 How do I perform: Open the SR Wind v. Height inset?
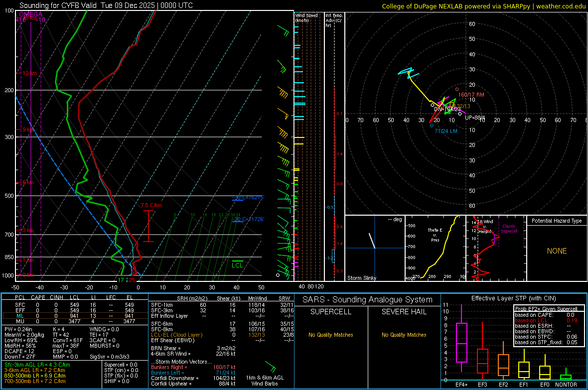coord(496,248)
